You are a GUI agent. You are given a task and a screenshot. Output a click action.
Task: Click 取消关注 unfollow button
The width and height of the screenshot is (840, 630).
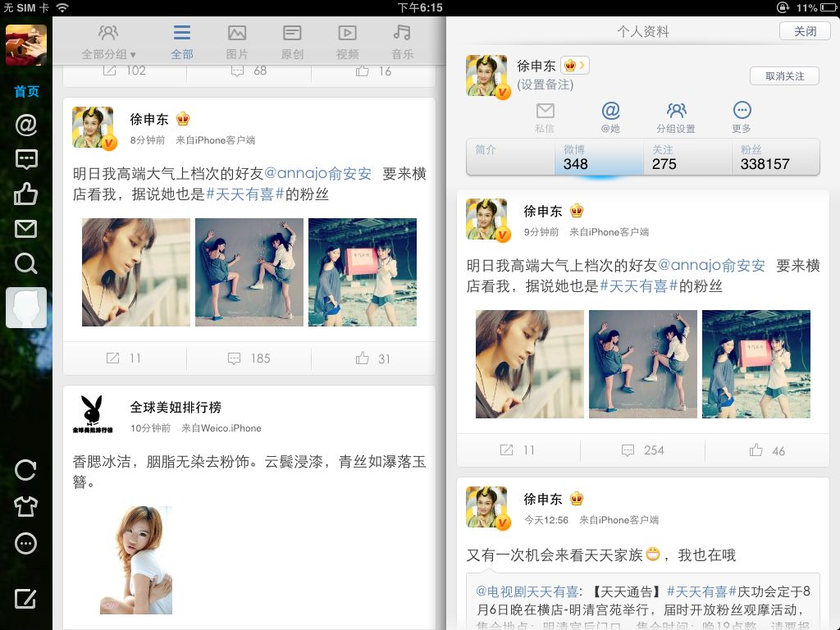pyautogui.click(x=785, y=76)
